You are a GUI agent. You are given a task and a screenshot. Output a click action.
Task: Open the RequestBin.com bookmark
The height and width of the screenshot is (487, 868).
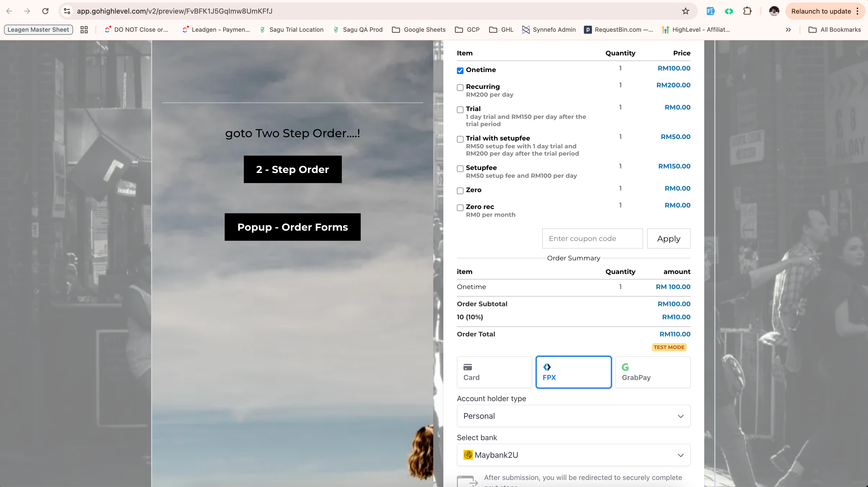pos(619,30)
